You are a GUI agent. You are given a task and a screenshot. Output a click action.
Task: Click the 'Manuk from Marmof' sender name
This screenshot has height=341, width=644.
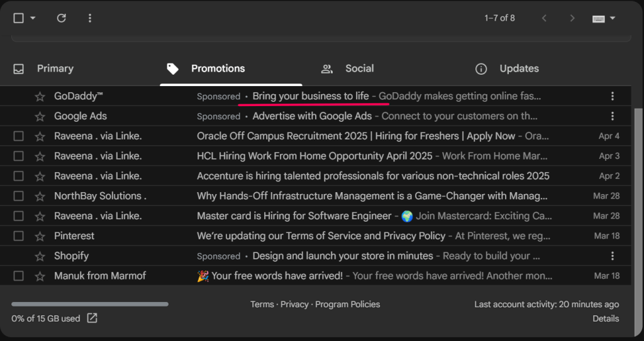click(x=100, y=276)
